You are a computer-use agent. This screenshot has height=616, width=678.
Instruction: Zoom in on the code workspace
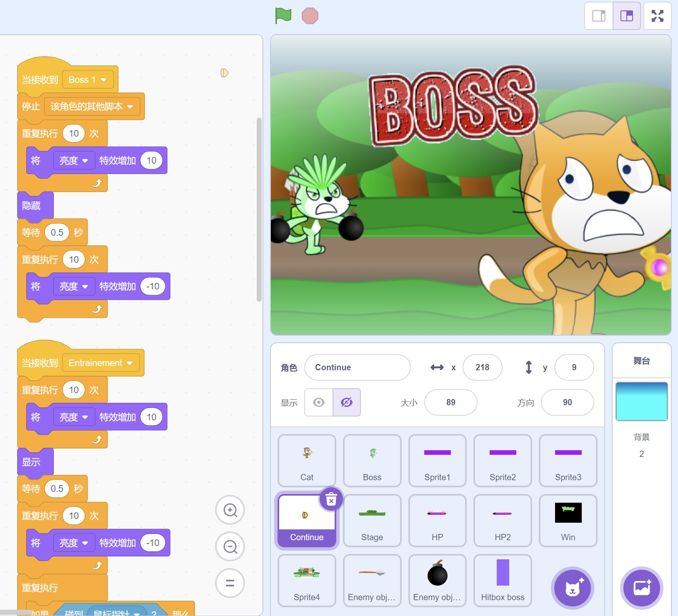pos(230,510)
